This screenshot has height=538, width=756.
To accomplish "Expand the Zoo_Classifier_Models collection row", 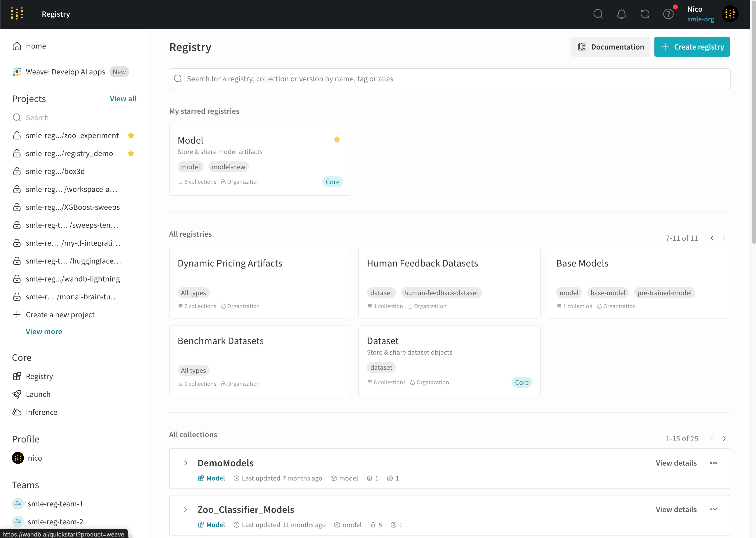I will [x=186, y=510].
